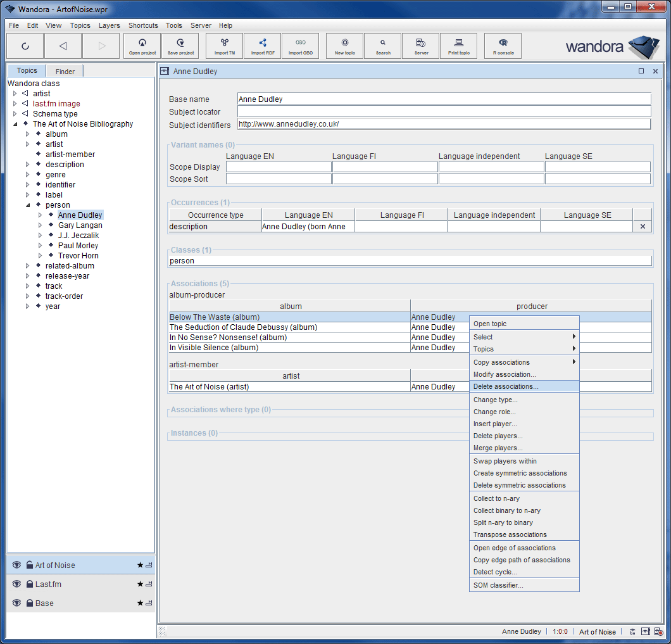
Task: Create a topic with New topic icon
Action: pyautogui.click(x=345, y=46)
